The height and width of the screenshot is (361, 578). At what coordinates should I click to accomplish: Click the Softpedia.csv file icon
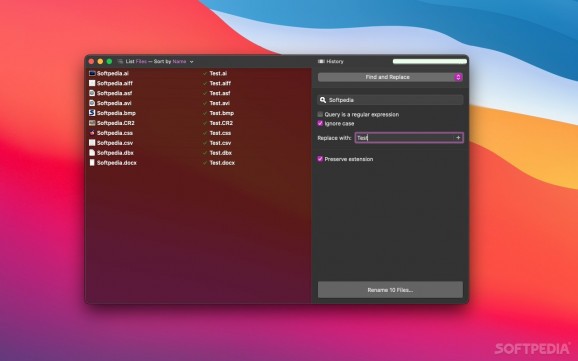pyautogui.click(x=92, y=143)
